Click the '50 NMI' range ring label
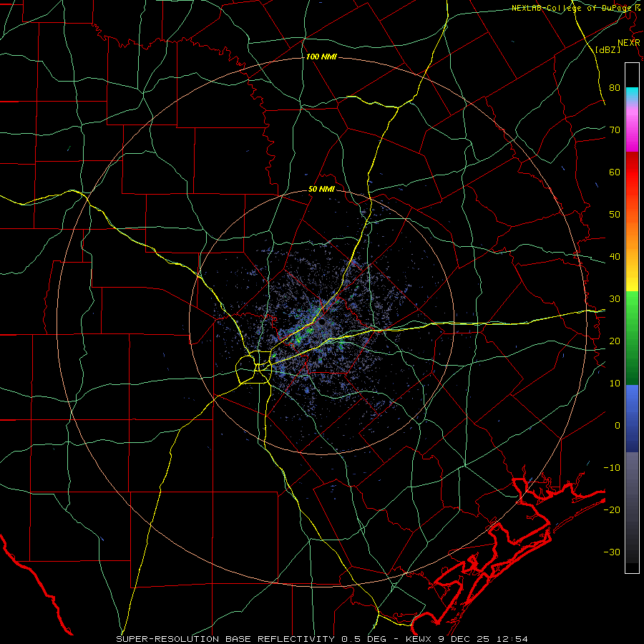The height and width of the screenshot is (644, 644). [321, 190]
